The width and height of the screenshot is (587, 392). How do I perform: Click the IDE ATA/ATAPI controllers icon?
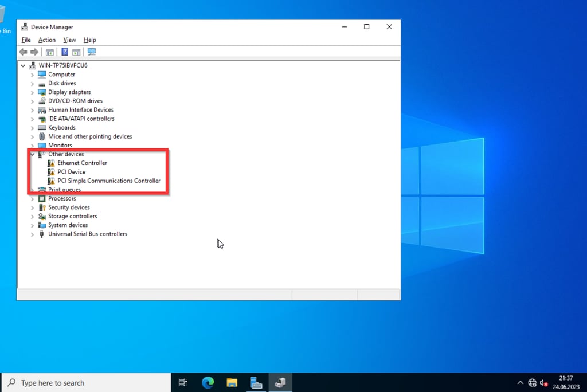pyautogui.click(x=42, y=119)
